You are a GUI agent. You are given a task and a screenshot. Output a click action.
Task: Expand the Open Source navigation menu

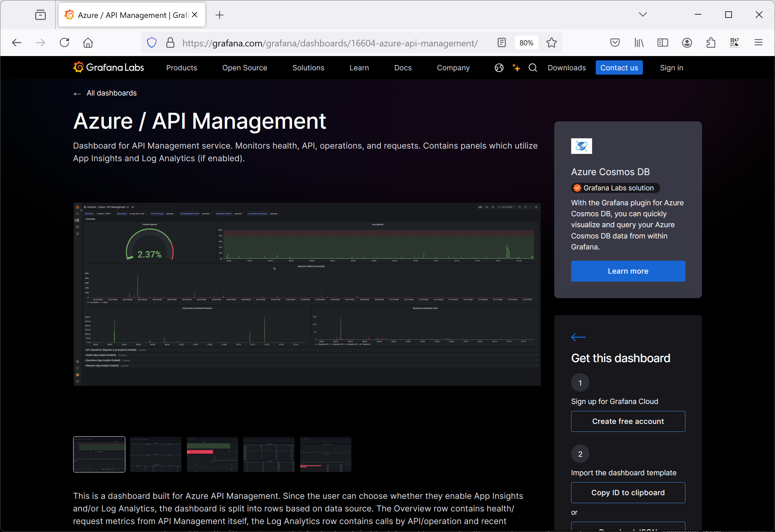[x=244, y=68]
